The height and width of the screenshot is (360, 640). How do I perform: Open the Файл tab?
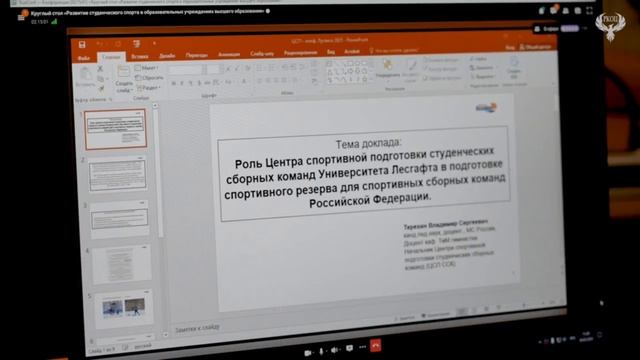(84, 58)
